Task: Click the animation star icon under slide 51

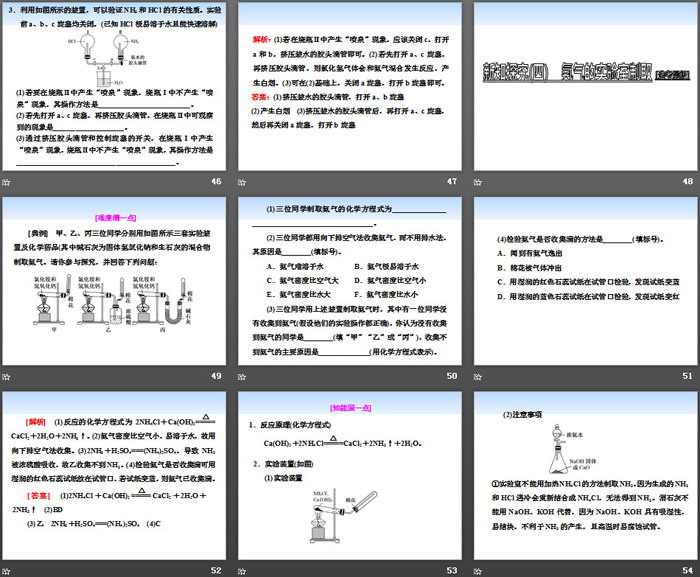Action: [476, 376]
